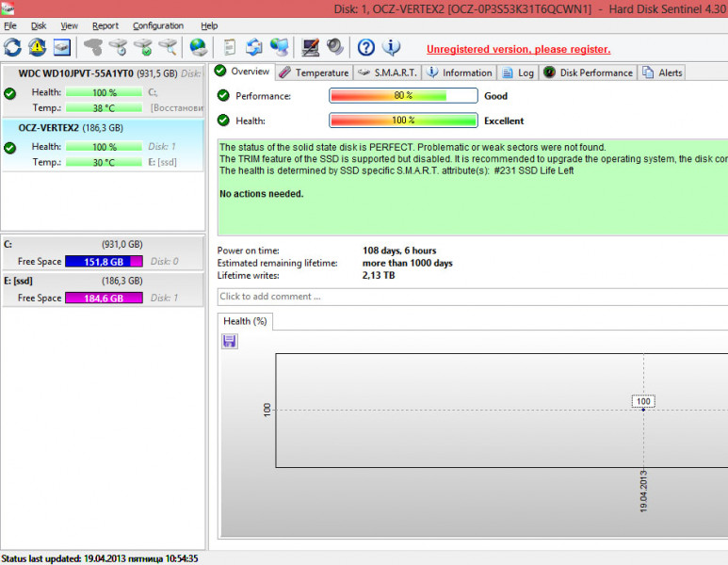Screen dimensions: 728x565
Task: Click the 100 data point label on graph
Action: [x=643, y=401]
